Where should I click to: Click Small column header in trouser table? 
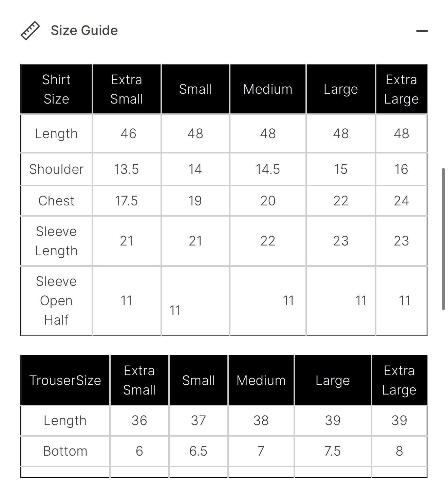(x=199, y=380)
